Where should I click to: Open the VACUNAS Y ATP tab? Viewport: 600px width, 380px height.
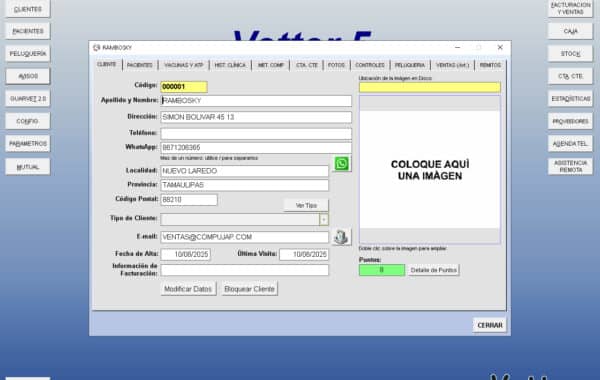184,65
